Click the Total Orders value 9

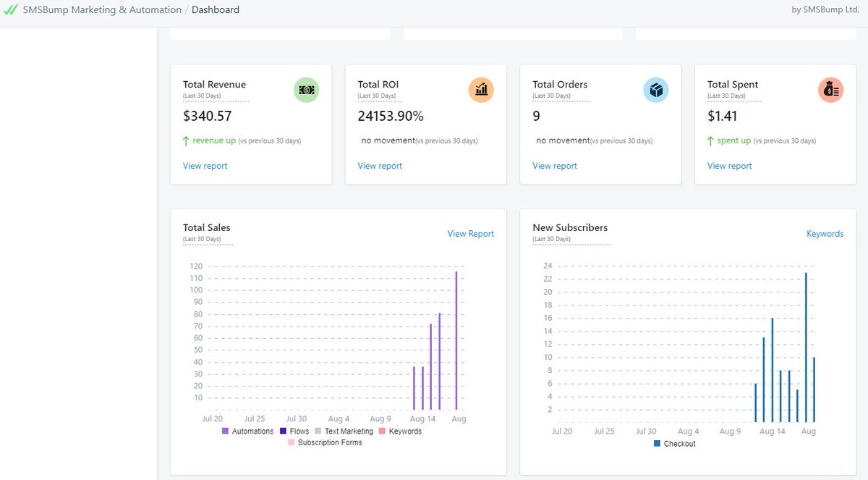(x=537, y=116)
